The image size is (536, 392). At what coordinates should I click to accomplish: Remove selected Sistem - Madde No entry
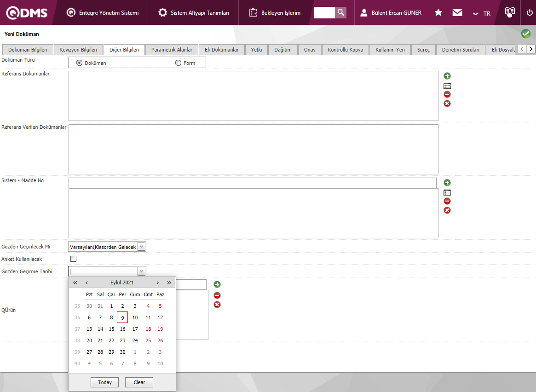tap(447, 201)
